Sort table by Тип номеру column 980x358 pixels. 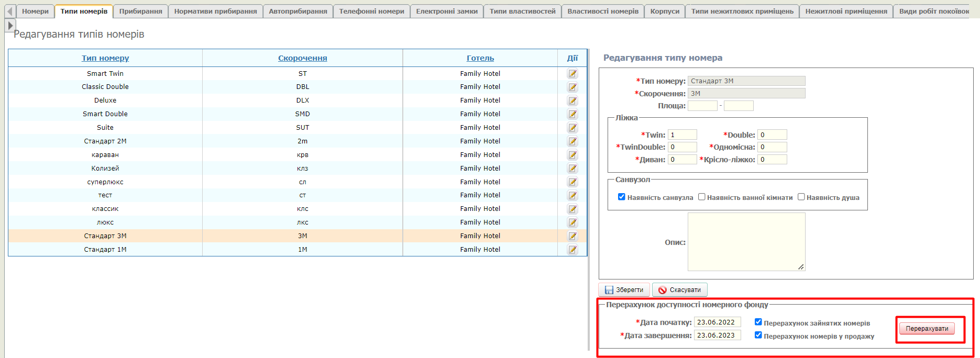[x=105, y=58]
